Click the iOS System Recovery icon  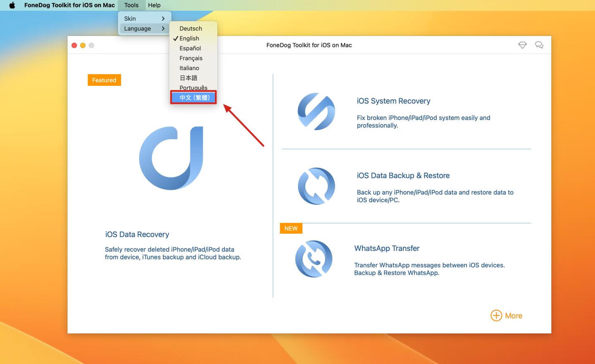tap(317, 111)
